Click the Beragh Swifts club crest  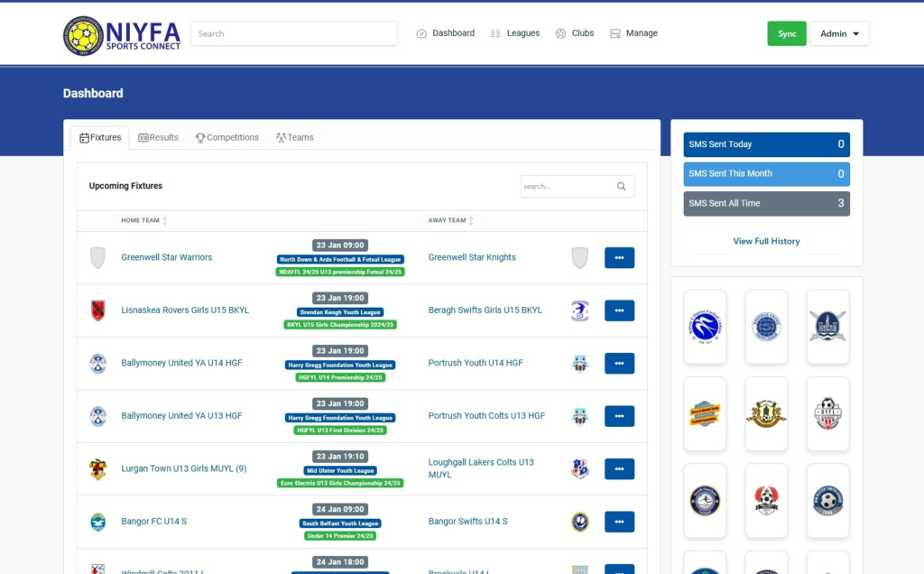580,310
